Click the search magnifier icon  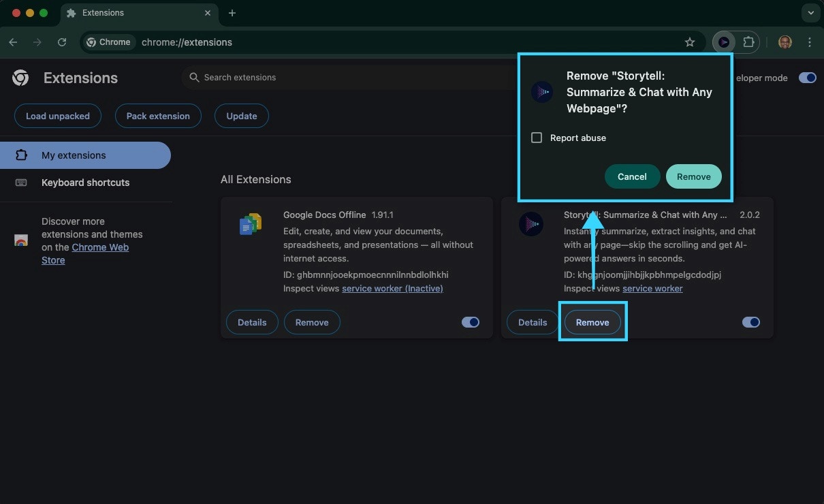[195, 78]
